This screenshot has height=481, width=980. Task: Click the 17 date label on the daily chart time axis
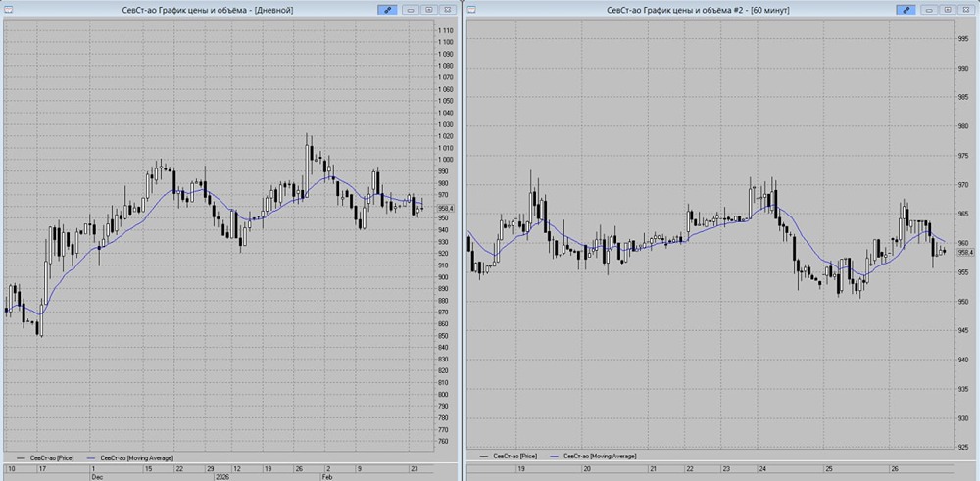click(x=42, y=469)
